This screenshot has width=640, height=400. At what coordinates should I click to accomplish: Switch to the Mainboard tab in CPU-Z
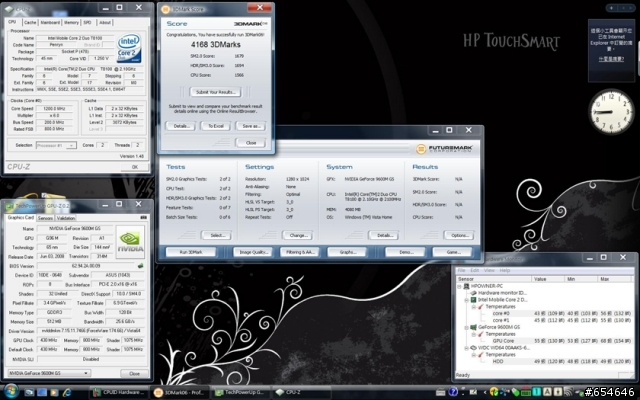50,22
